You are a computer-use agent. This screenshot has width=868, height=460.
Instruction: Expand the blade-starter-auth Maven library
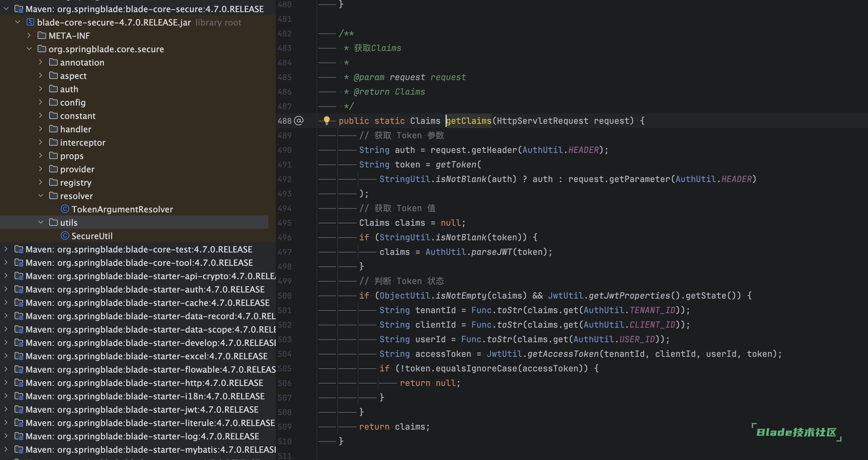pos(6,289)
